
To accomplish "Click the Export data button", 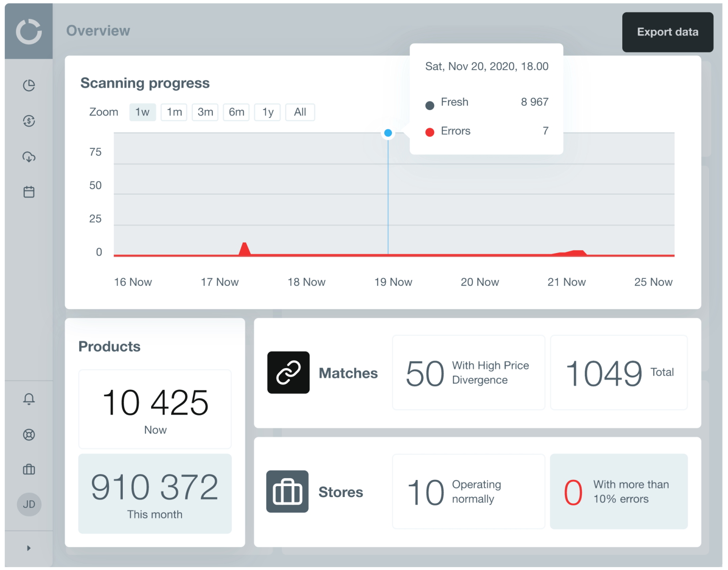I will (667, 32).
